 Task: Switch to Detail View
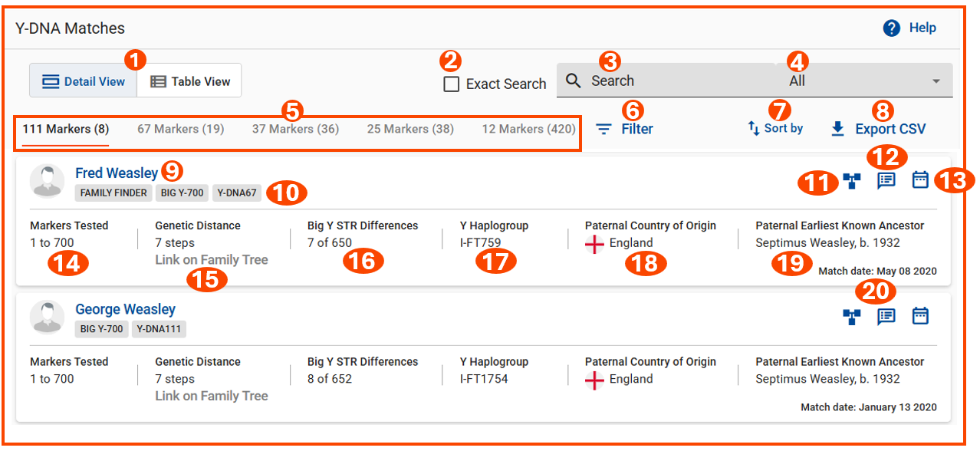84,81
